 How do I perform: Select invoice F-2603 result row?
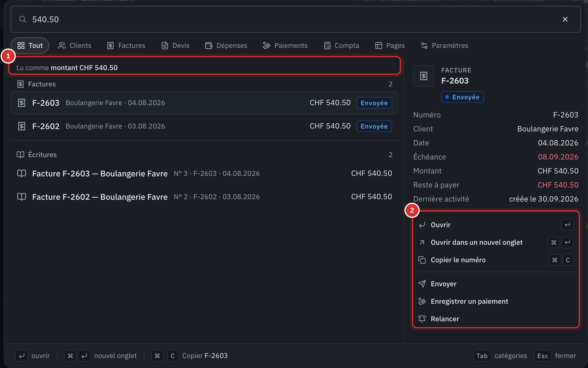pos(205,103)
